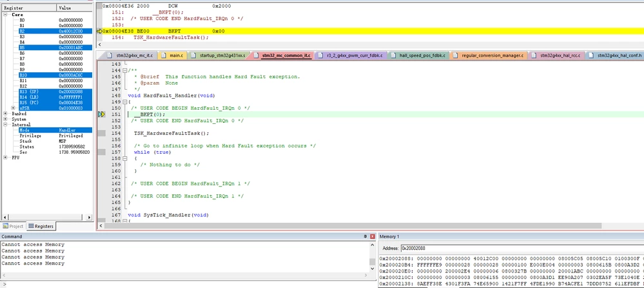Click the Registers pane right scroll arrow
Screen dimensions: 644x288
pyautogui.click(x=89, y=217)
